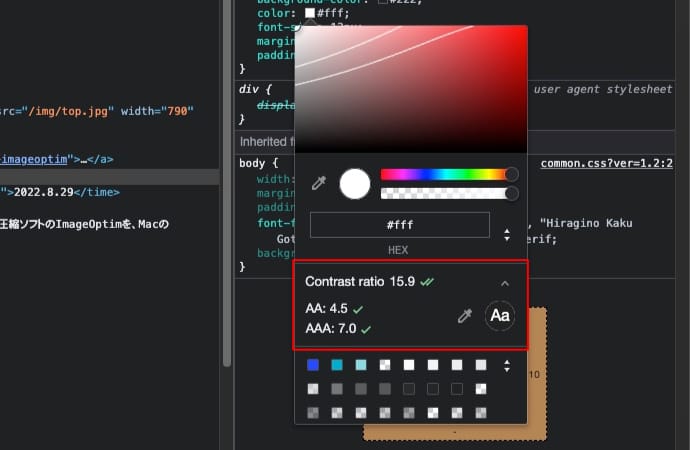Pick background color with contrast eyedropper
This screenshot has width=690, height=450.
(x=464, y=316)
